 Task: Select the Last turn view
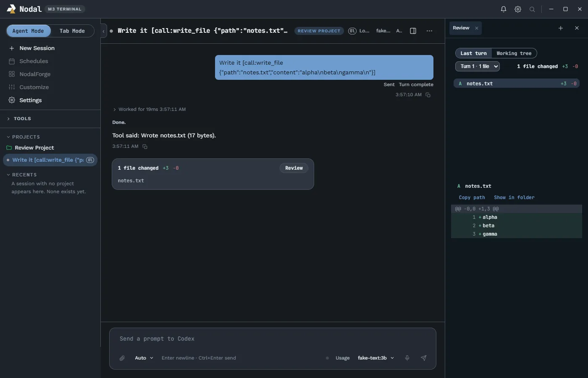pyautogui.click(x=473, y=53)
